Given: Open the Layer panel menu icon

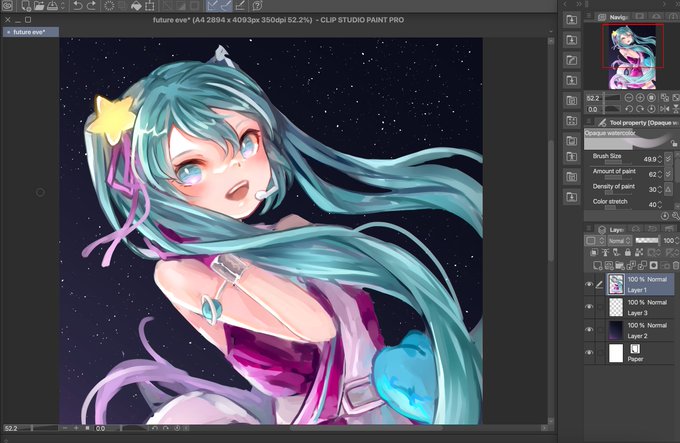Looking at the screenshot, I should (x=588, y=228).
